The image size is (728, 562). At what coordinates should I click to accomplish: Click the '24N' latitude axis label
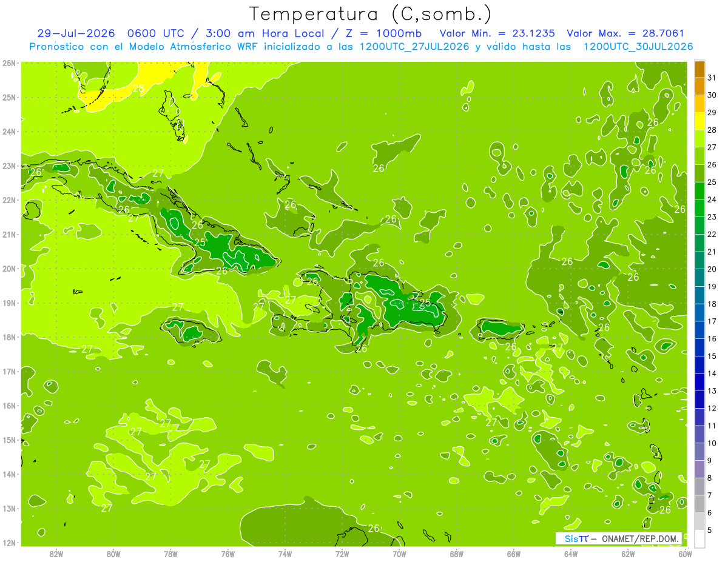tap(9, 132)
